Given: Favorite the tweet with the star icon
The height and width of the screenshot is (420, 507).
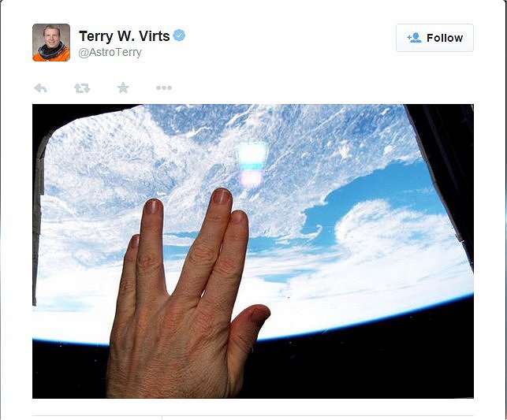Looking at the screenshot, I should [123, 87].
